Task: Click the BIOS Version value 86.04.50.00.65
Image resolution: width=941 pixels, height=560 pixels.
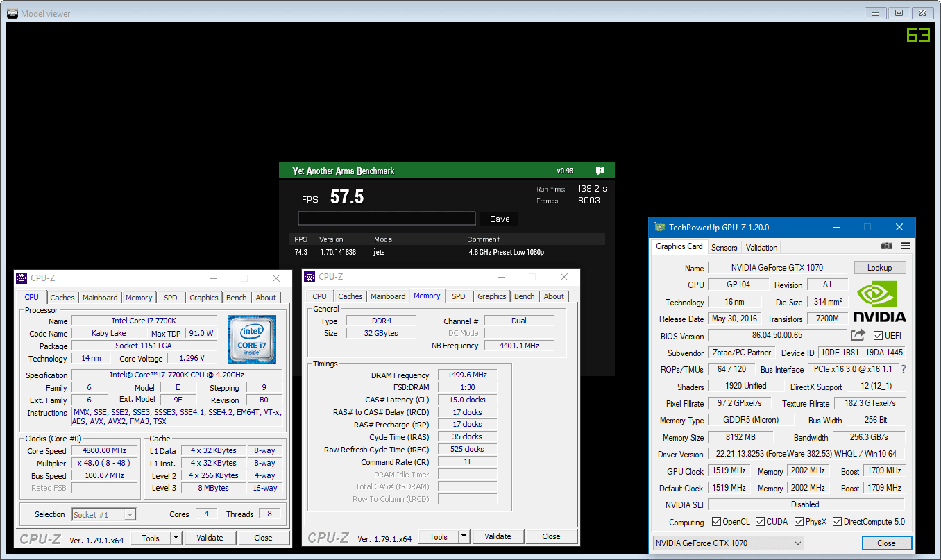Action: pos(777,336)
